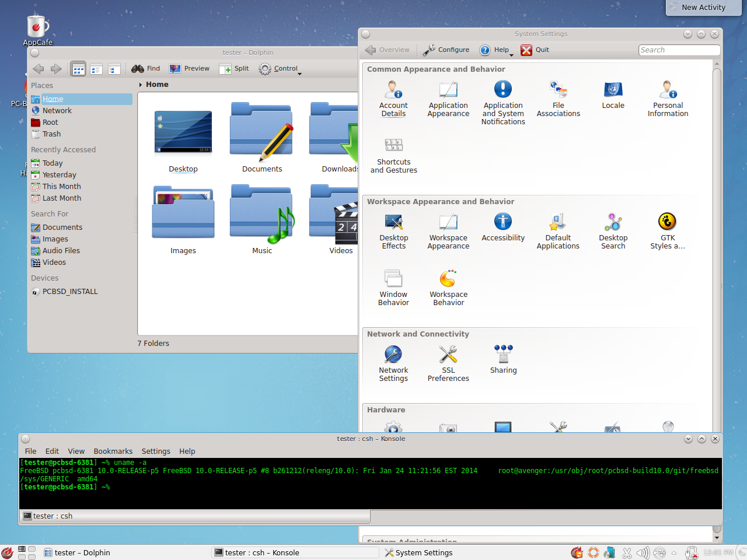The image size is (747, 560).
Task: Select the Images folder in Dolphin
Action: click(183, 219)
